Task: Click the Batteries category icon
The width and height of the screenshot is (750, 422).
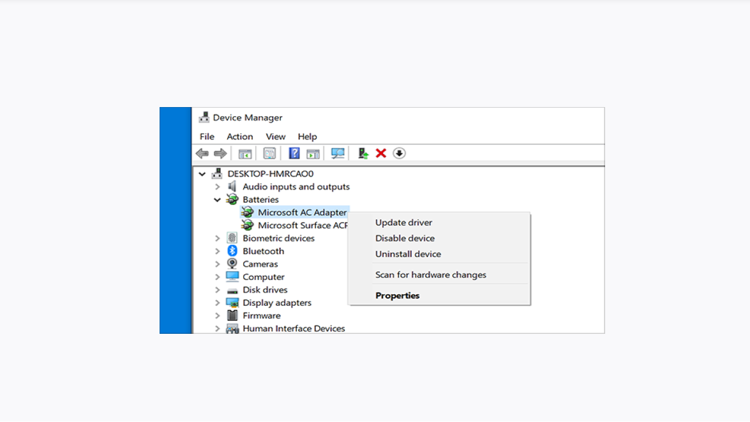Action: (232, 199)
